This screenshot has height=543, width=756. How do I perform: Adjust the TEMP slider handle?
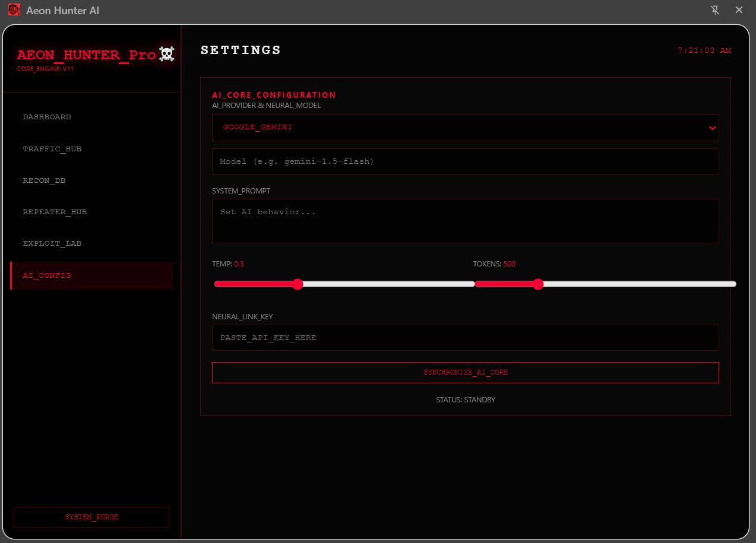[297, 284]
